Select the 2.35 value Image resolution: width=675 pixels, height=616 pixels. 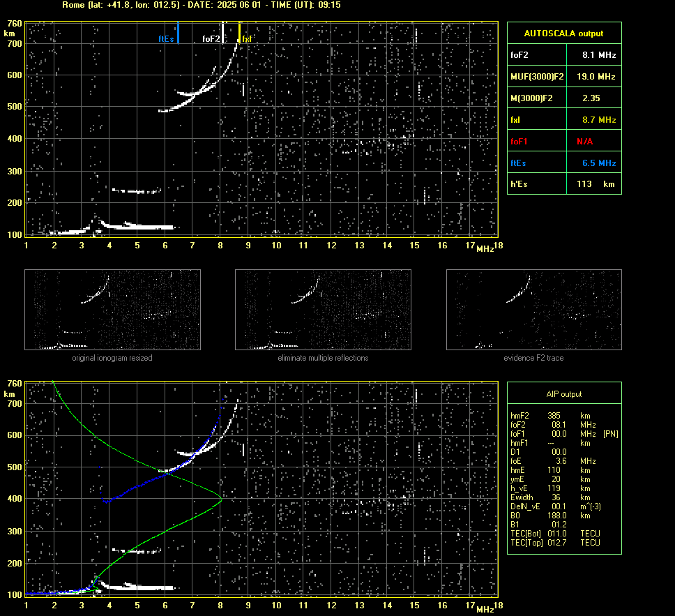coord(591,98)
